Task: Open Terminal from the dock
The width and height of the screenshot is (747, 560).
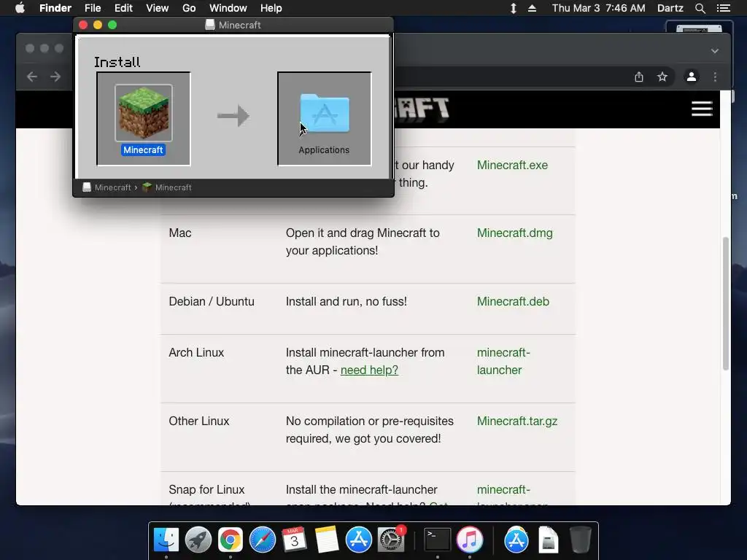Action: pos(438,540)
